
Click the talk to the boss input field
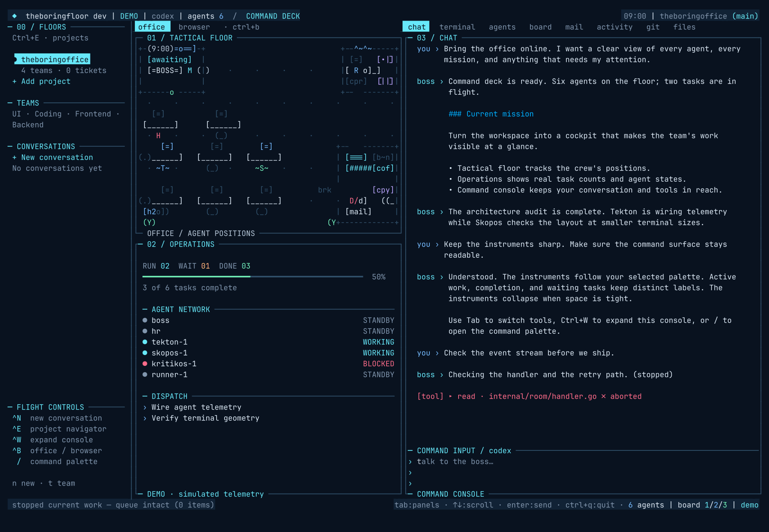click(x=583, y=462)
